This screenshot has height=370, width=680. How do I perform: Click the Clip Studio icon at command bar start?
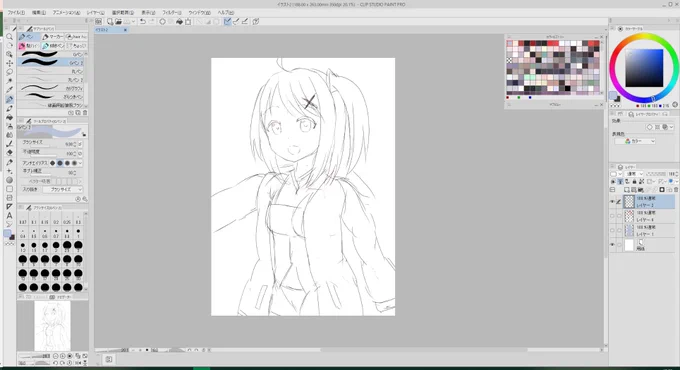pyautogui.click(x=98, y=21)
